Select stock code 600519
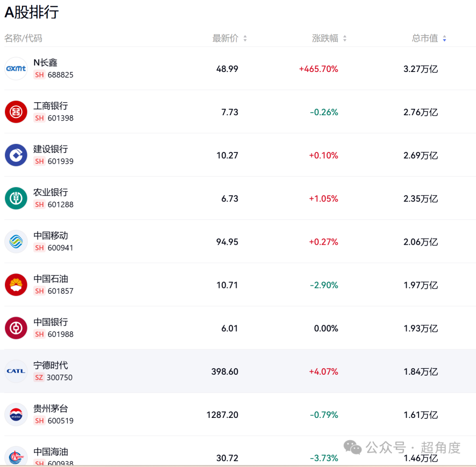 point(60,421)
